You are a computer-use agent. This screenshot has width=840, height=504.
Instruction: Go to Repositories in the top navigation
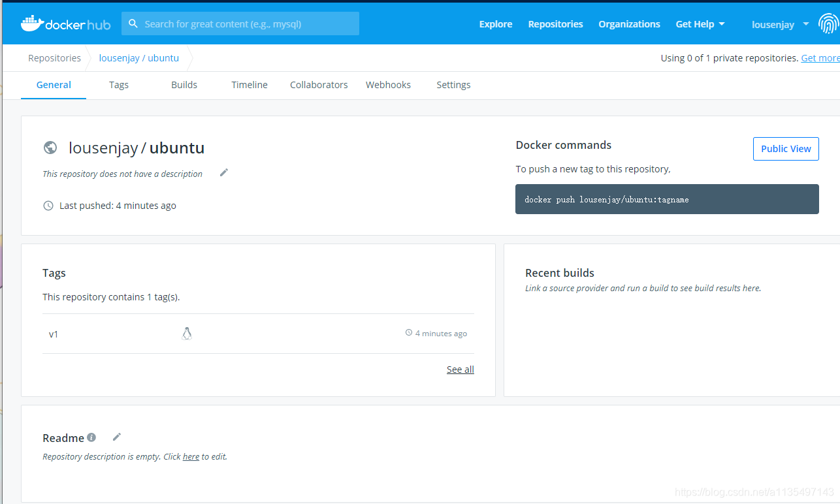click(556, 24)
